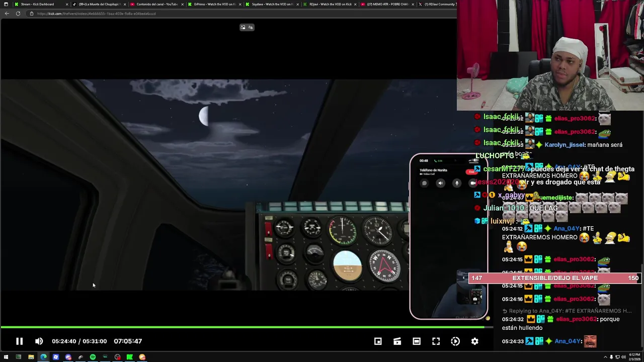The width and height of the screenshot is (644, 362).
Task: Open Contenido del canal YouTube tab
Action: [156, 4]
